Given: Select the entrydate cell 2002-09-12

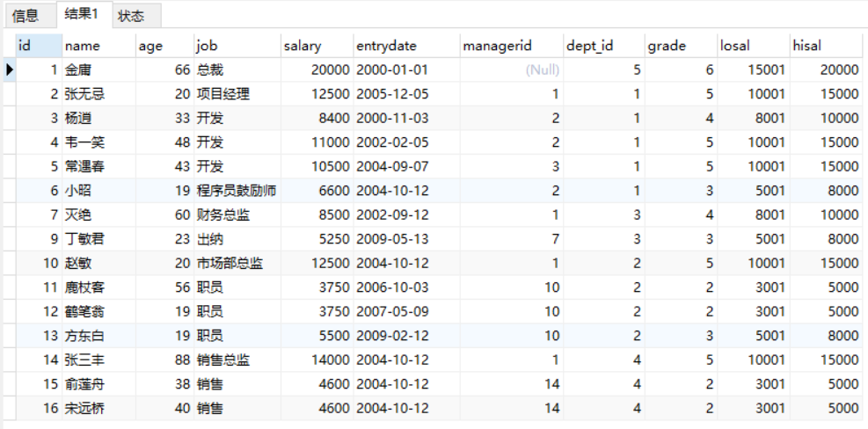Looking at the screenshot, I should 406,214.
